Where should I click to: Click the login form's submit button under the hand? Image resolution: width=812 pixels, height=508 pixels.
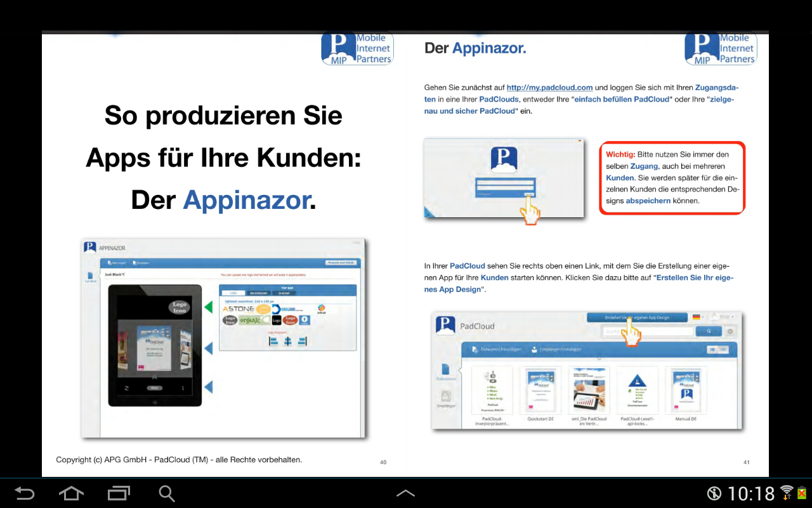pyautogui.click(x=528, y=194)
